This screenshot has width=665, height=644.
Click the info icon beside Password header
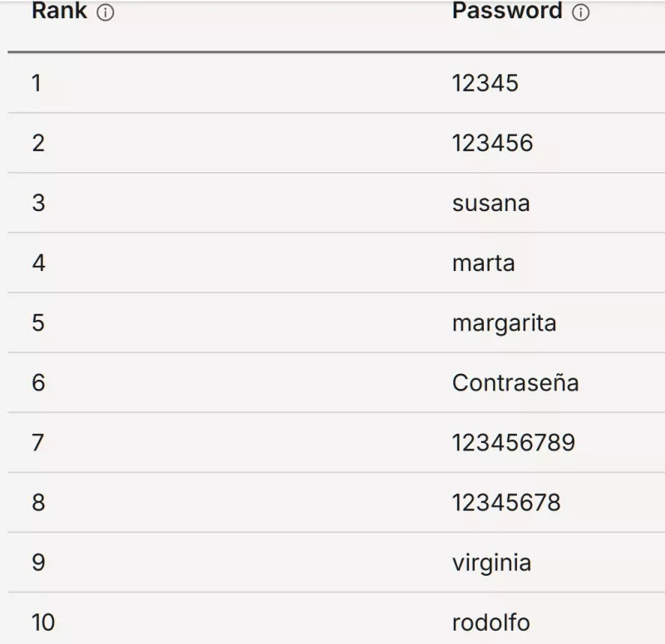581,14
